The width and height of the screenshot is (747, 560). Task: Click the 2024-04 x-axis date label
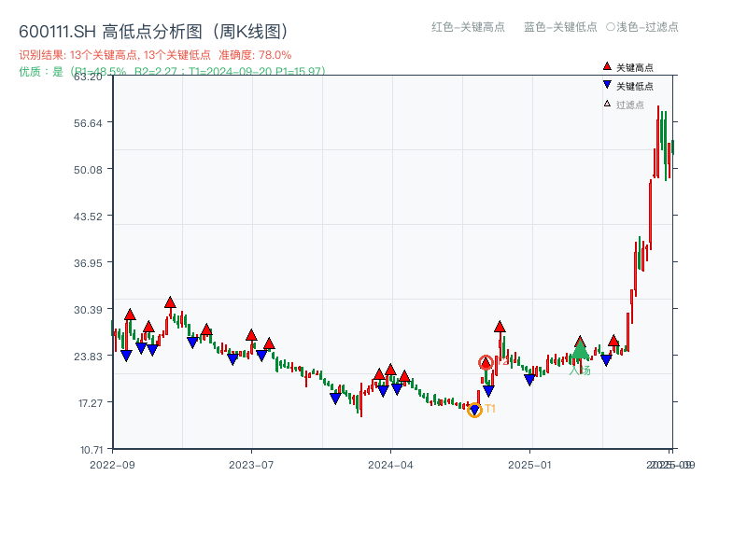390,465
